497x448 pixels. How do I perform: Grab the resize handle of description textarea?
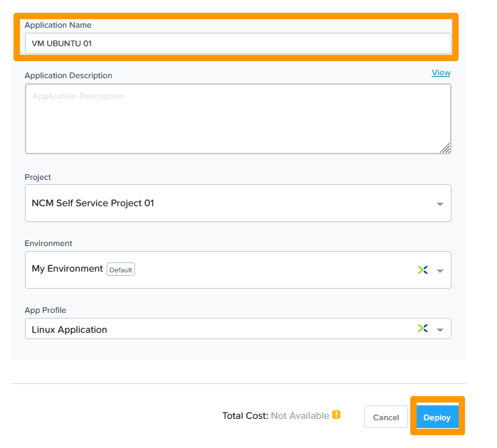pyautogui.click(x=445, y=148)
